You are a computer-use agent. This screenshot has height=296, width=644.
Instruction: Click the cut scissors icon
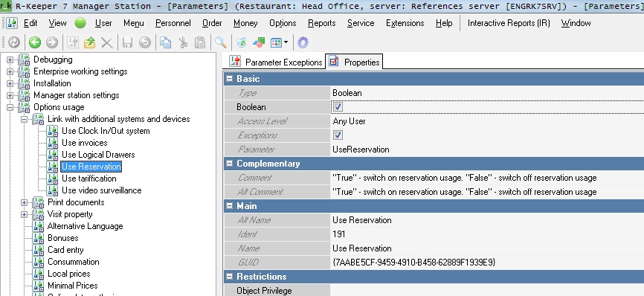point(183,42)
